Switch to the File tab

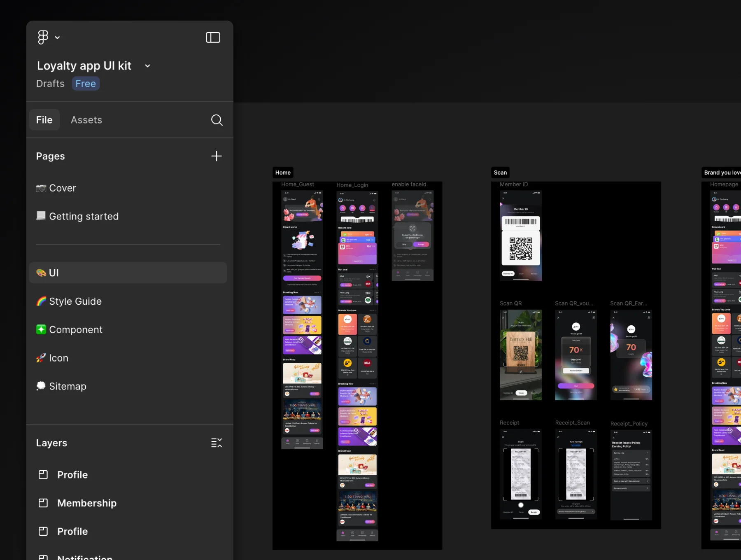pos(44,120)
